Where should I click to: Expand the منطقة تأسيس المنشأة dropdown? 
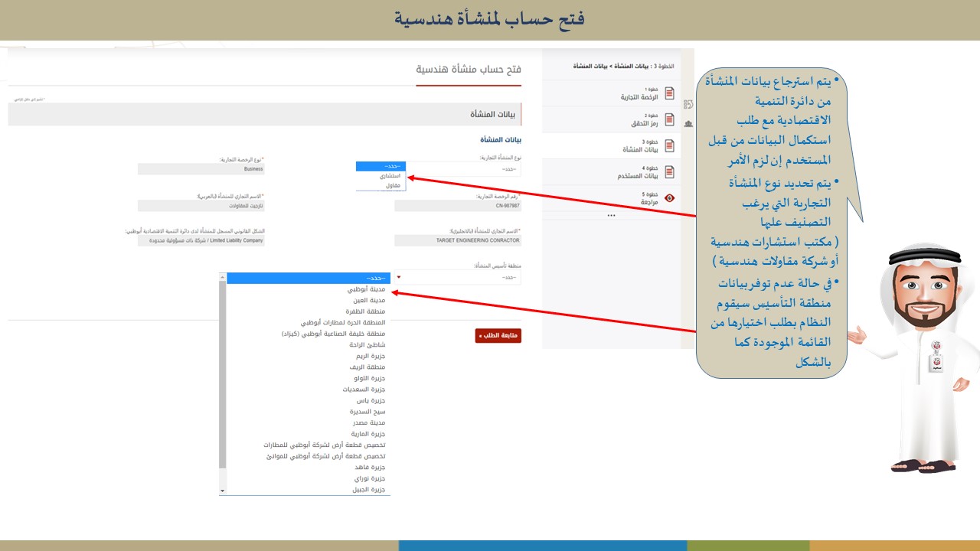pyautogui.click(x=458, y=277)
